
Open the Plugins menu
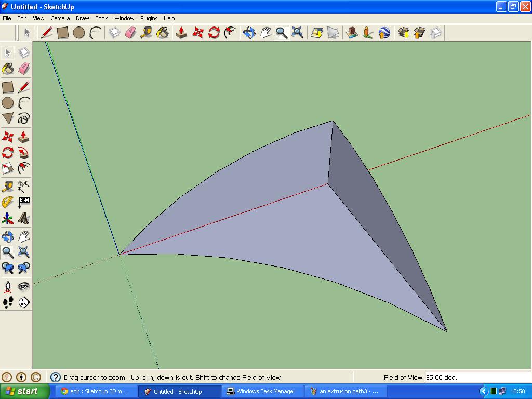[149, 18]
